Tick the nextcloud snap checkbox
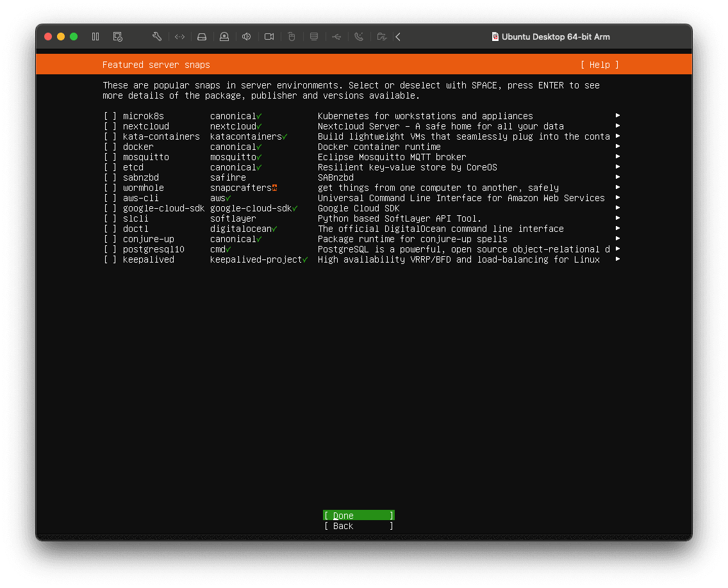Image resolution: width=728 pixels, height=588 pixels. pos(110,126)
